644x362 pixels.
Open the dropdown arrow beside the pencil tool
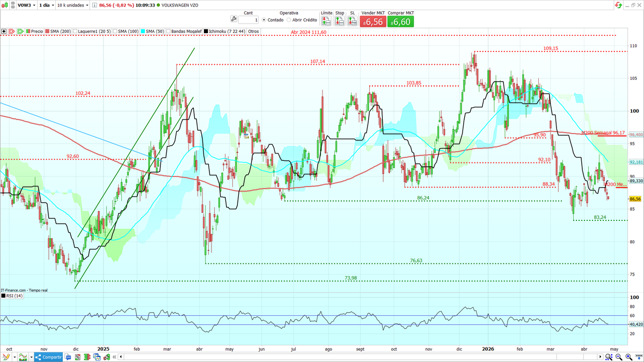point(14,357)
